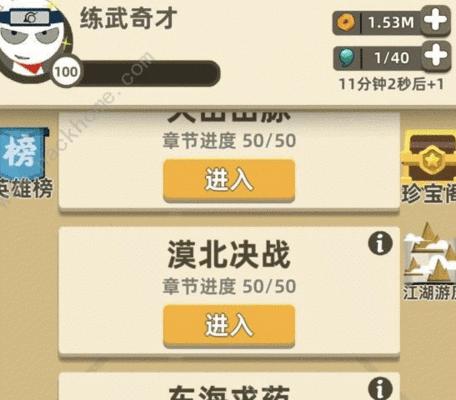The image size is (456, 400).
Task: Enter the chapter above 漠北决战
Action: coord(229,180)
